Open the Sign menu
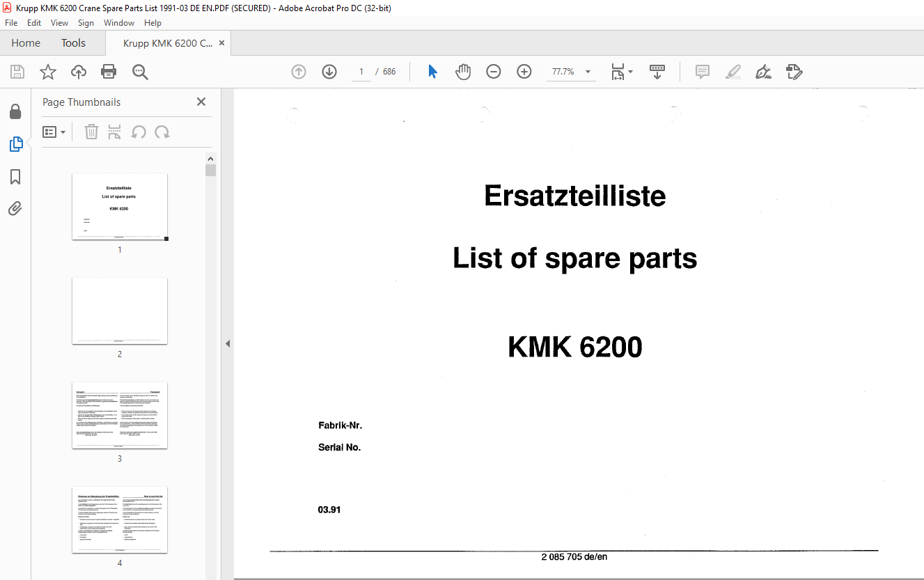 click(x=86, y=23)
